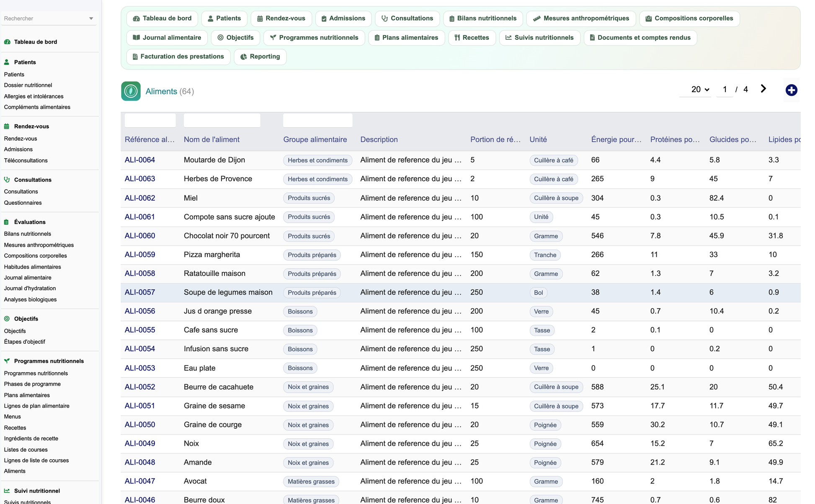Click the Programmes nutritionnels sprout icon in sidebar
Image resolution: width=815 pixels, height=504 pixels.
click(7, 361)
